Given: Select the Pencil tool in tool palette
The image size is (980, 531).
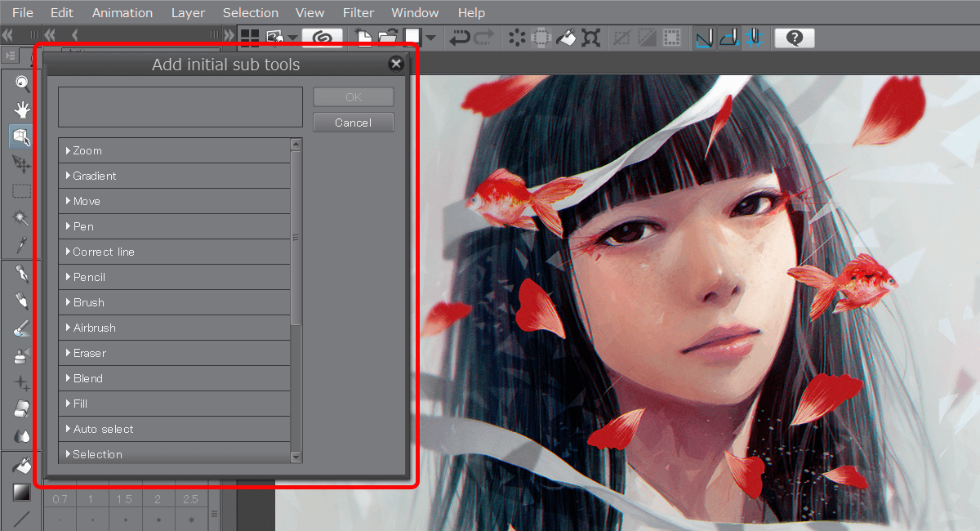Looking at the screenshot, I should 22,301.
